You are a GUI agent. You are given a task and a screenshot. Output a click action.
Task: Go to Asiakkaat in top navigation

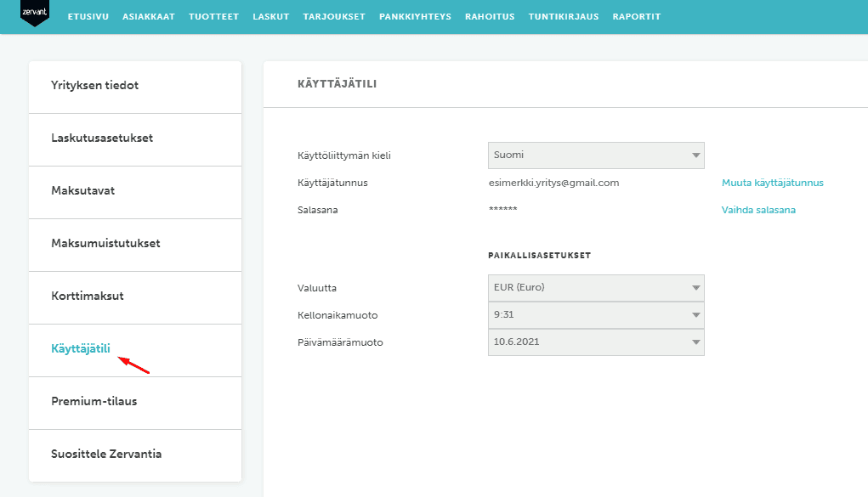tap(149, 17)
